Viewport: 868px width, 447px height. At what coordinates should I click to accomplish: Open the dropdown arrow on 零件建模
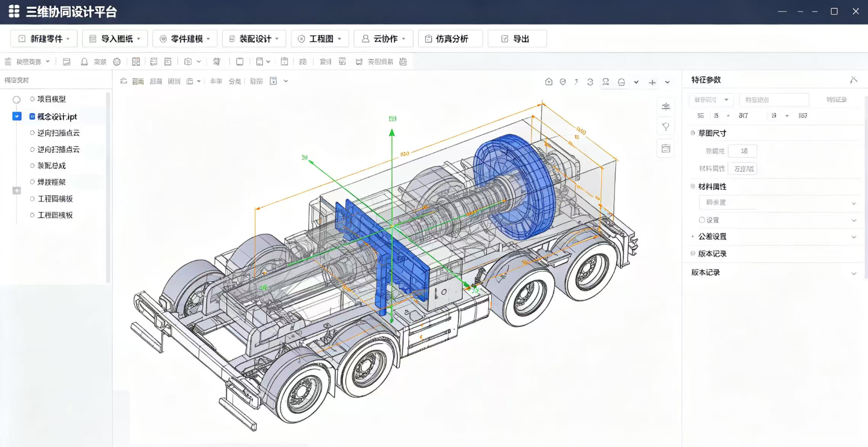[x=209, y=39]
